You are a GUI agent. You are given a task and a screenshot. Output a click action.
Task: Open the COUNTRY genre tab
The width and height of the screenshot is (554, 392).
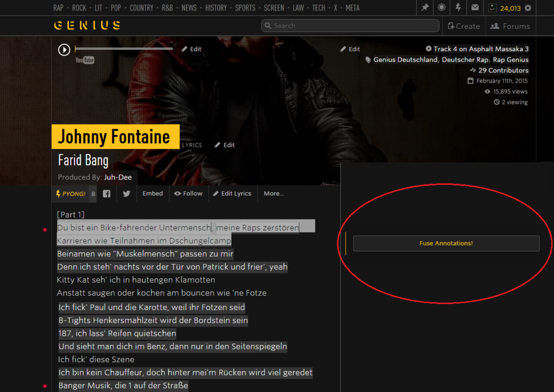[x=142, y=8]
